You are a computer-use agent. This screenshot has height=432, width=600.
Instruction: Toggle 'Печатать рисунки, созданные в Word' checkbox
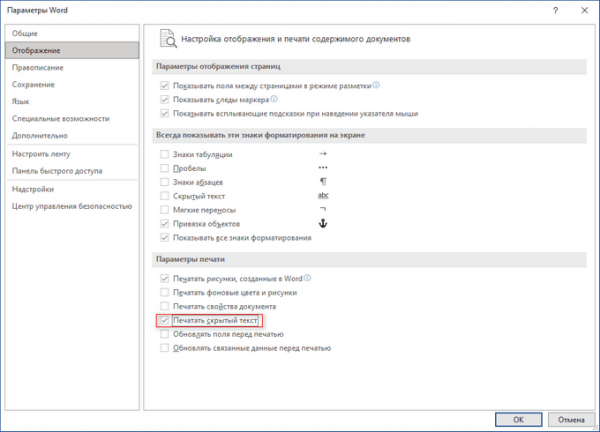[x=165, y=279]
